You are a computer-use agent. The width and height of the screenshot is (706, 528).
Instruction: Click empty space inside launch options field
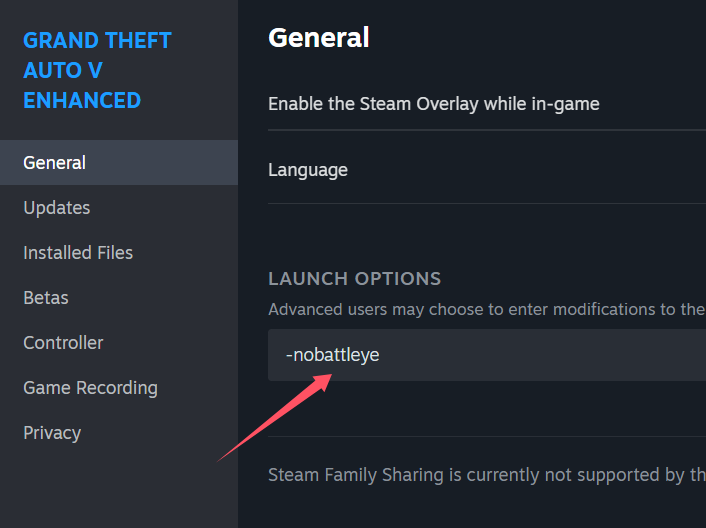point(540,355)
